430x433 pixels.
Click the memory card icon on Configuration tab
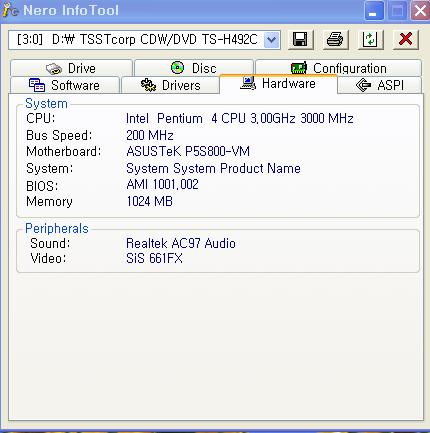[x=299, y=68]
